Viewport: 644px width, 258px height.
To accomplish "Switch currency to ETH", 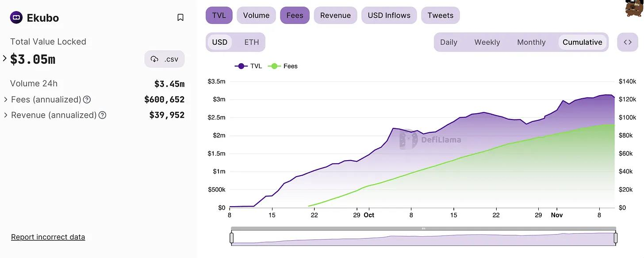I will tap(252, 42).
